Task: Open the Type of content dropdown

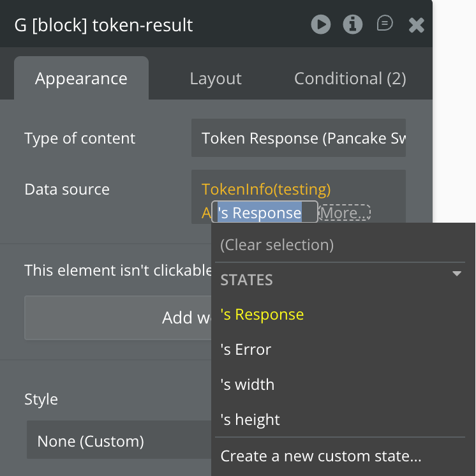Action: point(299,138)
